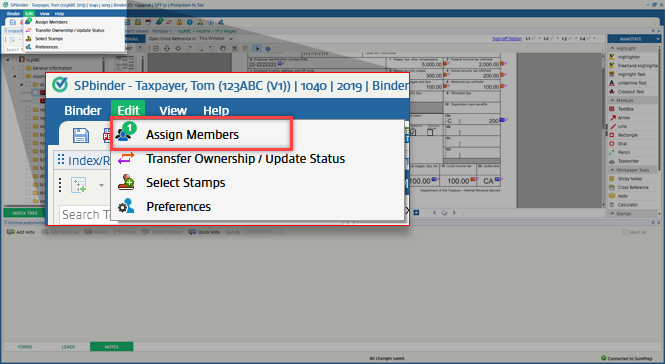Select the Cross Reference tool
The image size is (665, 364).
[x=633, y=187]
